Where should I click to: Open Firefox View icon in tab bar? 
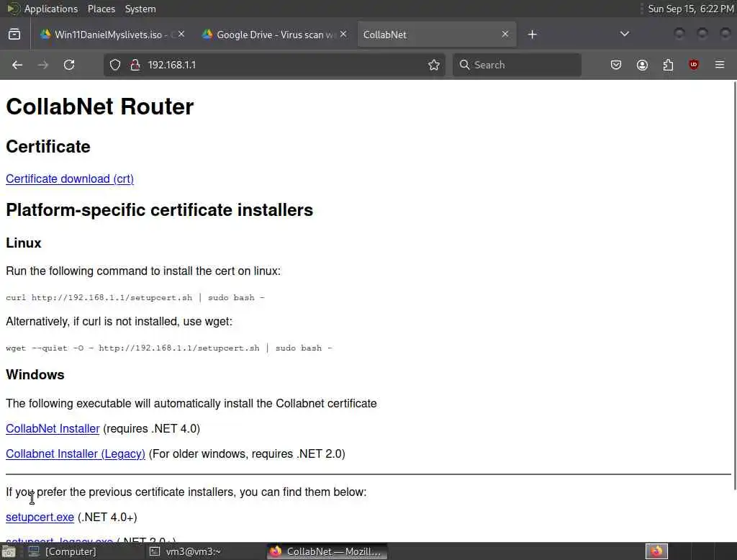pyautogui.click(x=14, y=35)
